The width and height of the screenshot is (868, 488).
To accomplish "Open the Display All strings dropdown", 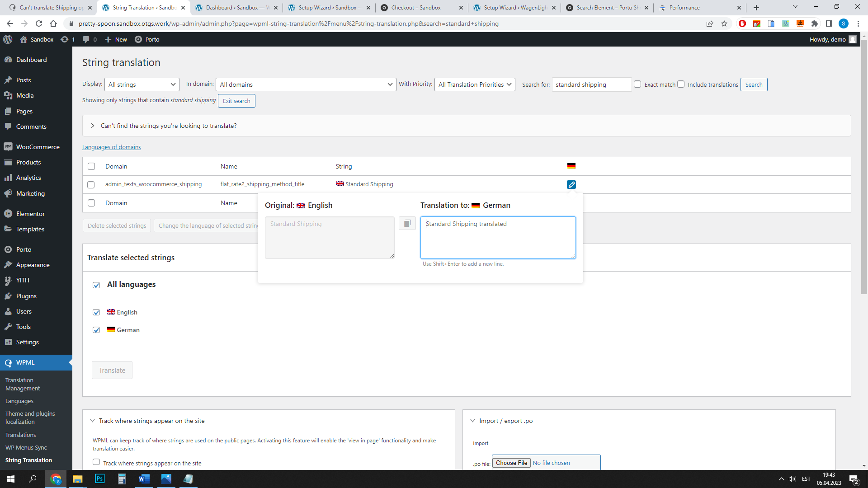I will coord(142,84).
